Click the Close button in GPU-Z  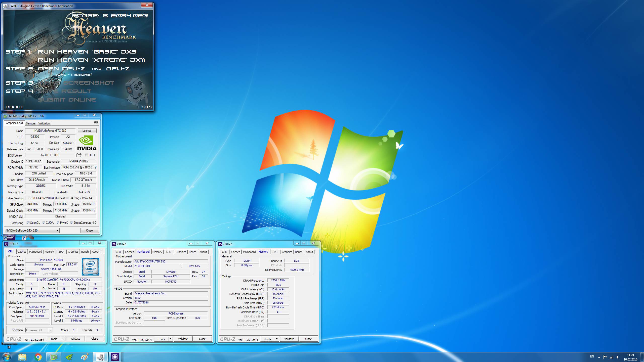pyautogui.click(x=89, y=231)
